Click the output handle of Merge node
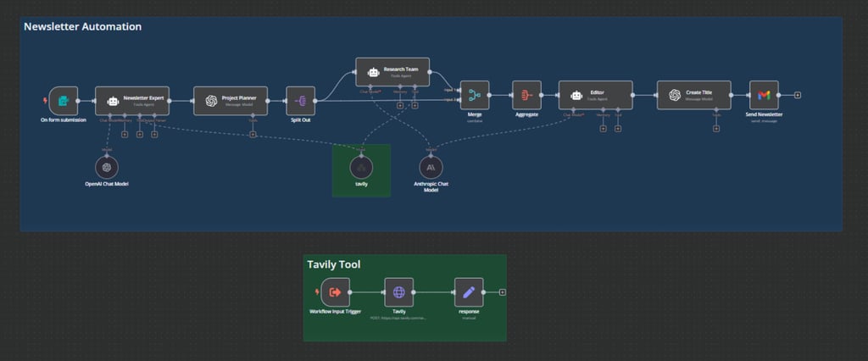This screenshot has width=868, height=361. (490, 95)
